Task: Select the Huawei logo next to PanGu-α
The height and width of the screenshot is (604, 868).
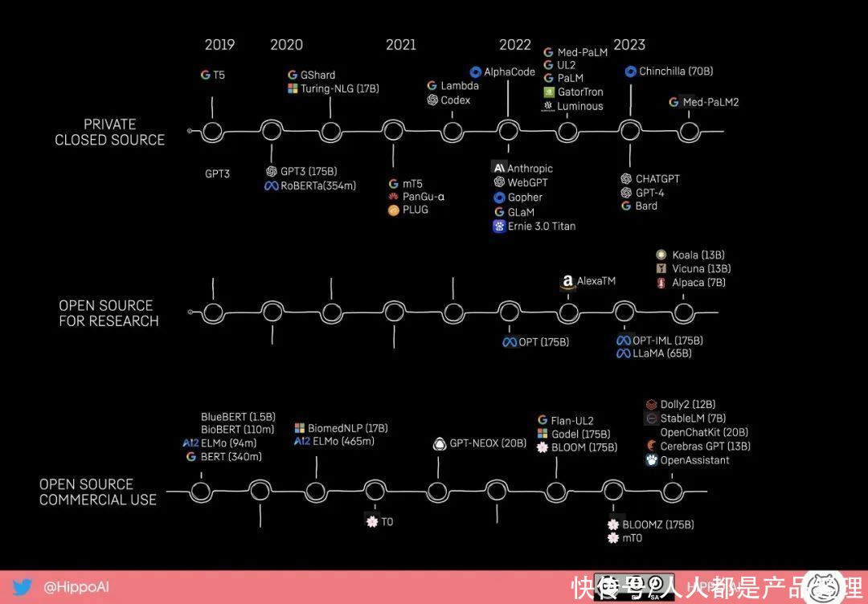Action: point(393,197)
